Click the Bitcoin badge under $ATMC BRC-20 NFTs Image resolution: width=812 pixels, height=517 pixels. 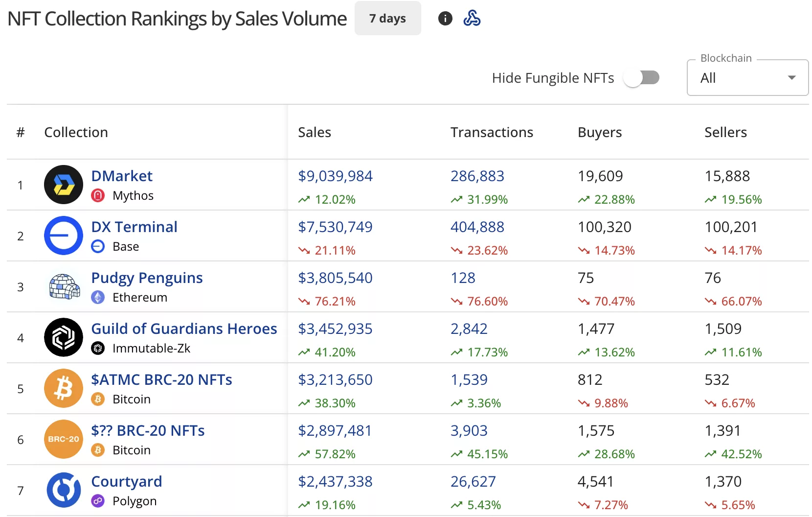point(98,399)
